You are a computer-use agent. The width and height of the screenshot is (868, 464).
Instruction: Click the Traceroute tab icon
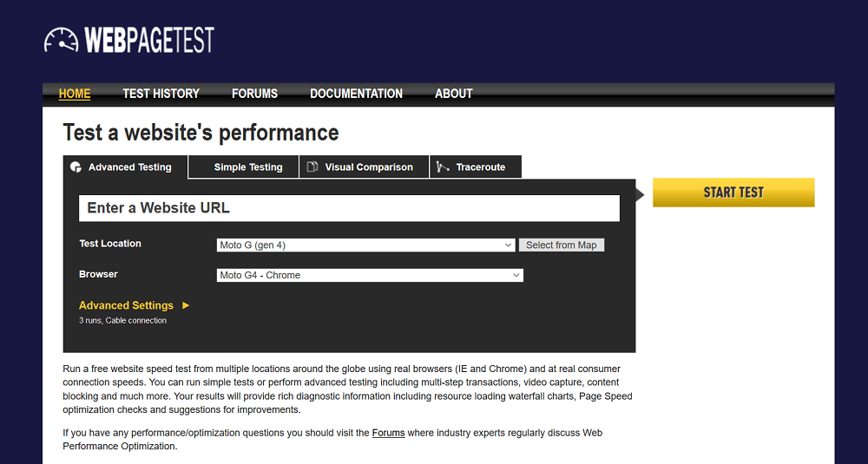point(443,167)
